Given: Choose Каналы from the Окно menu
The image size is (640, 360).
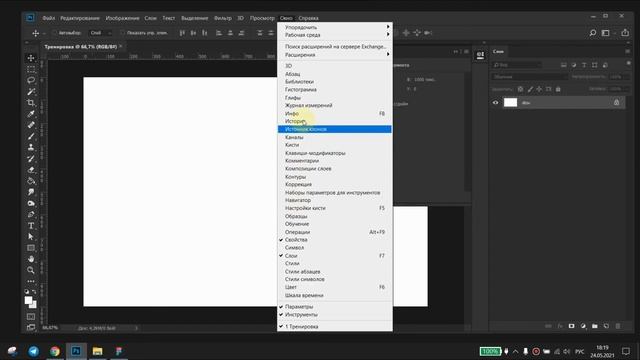Looking at the screenshot, I should [335, 137].
